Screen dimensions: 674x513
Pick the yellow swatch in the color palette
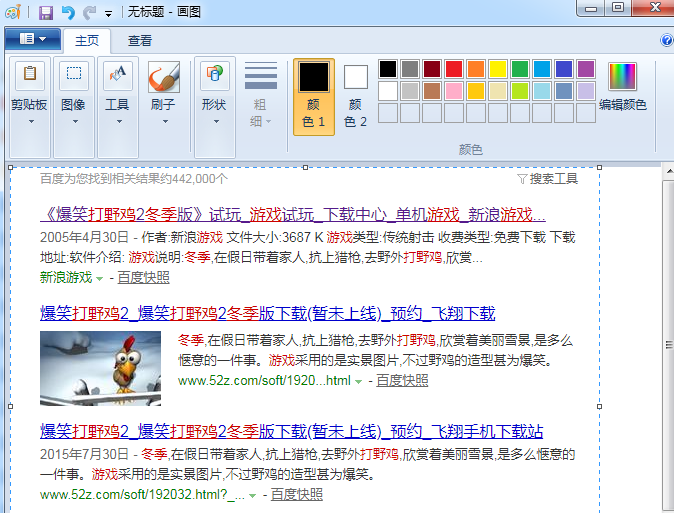click(x=498, y=69)
